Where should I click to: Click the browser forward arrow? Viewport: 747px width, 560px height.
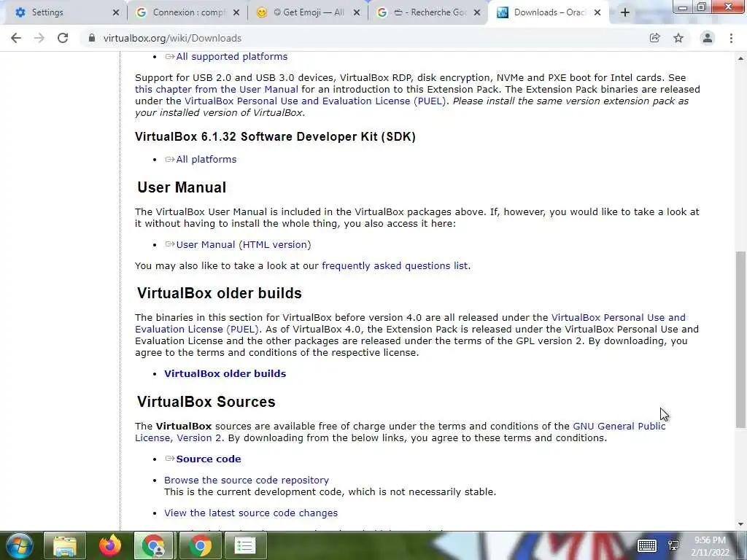[x=39, y=38]
